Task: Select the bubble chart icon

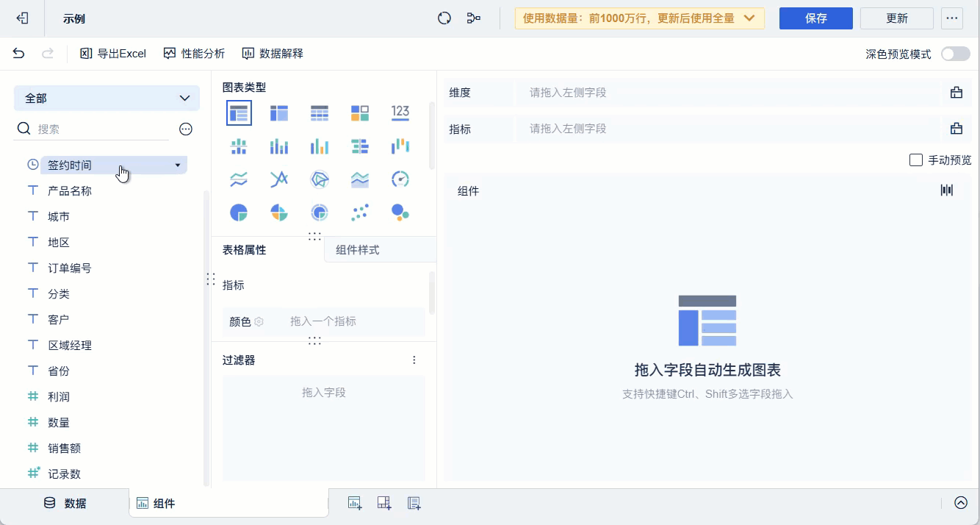Action: tap(400, 213)
